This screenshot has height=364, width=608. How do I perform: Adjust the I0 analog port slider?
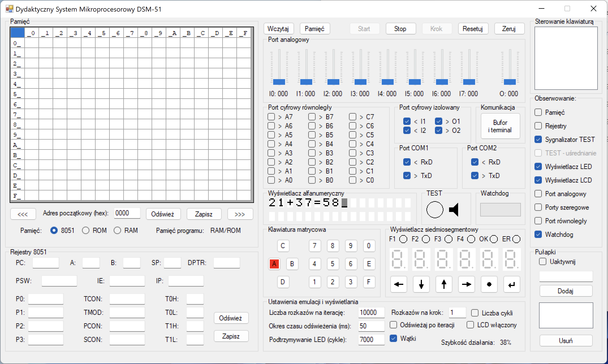pos(279,82)
